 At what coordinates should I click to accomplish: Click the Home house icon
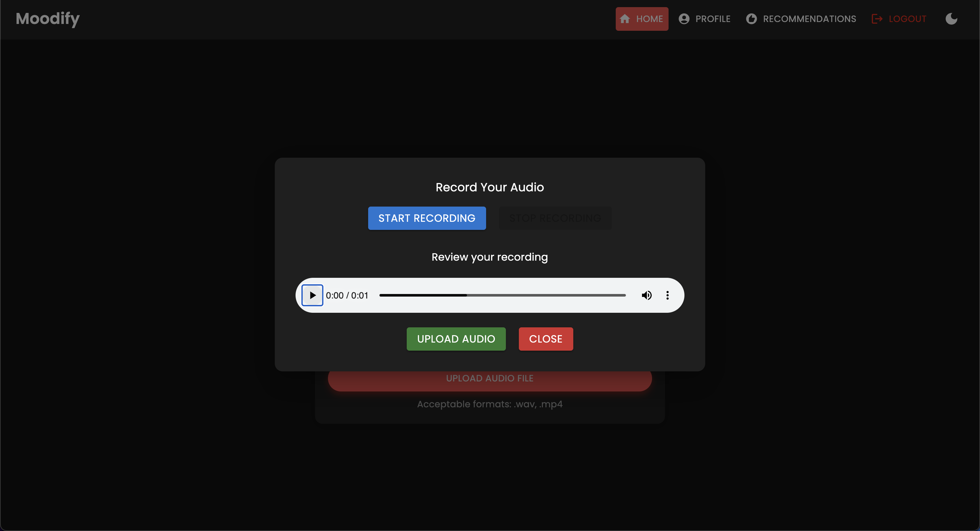point(625,19)
